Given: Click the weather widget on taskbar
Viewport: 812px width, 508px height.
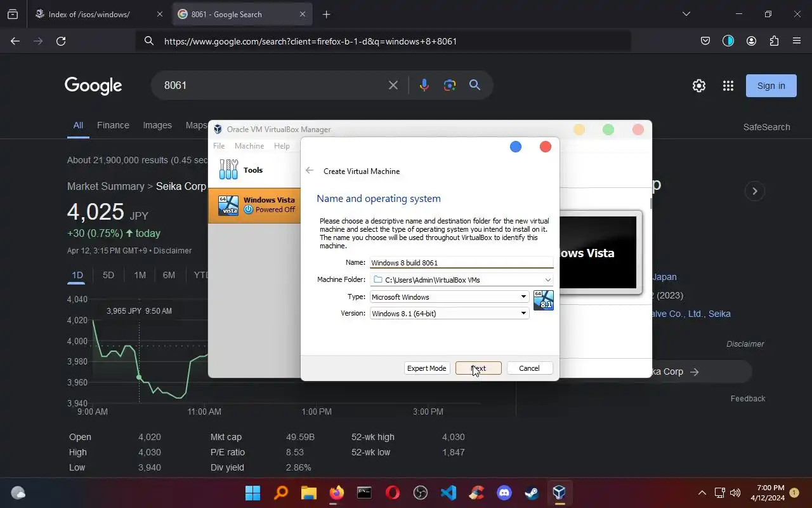Looking at the screenshot, I should (x=18, y=493).
